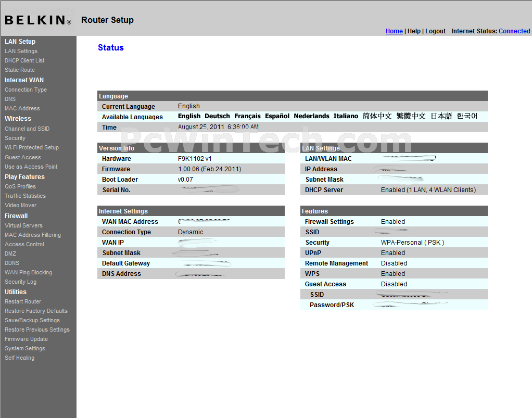
Task: Click Wireless section heading
Action: [18, 119]
